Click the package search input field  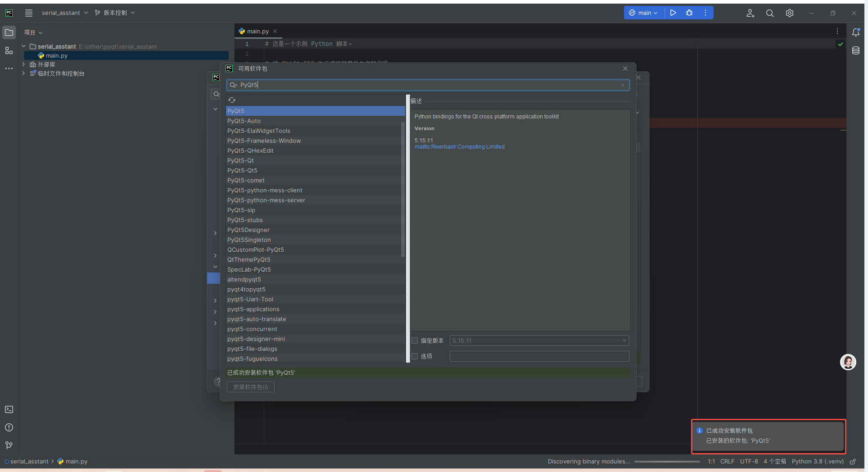click(x=428, y=85)
